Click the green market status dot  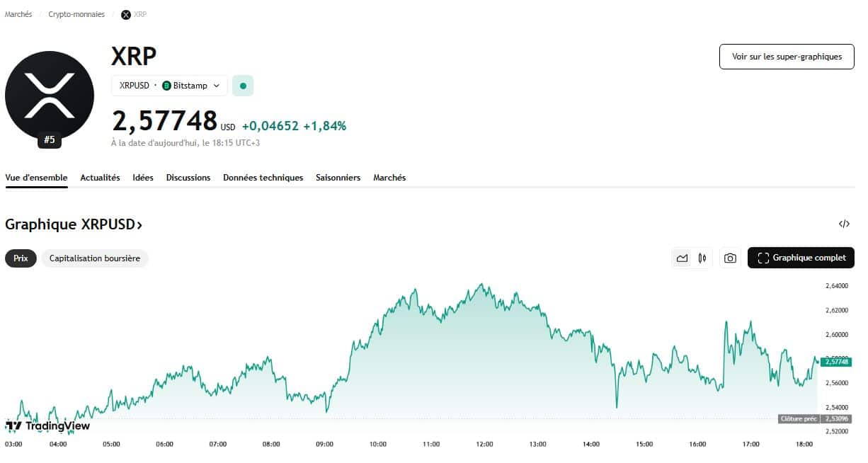[x=243, y=86]
